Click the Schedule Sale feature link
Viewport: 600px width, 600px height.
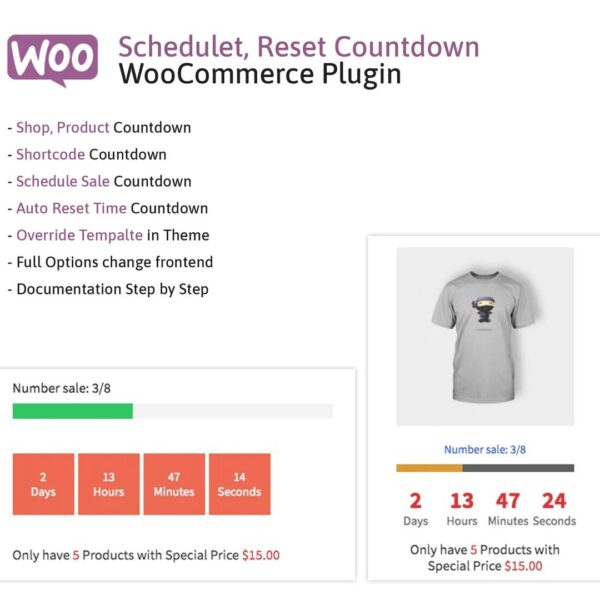pos(62,182)
